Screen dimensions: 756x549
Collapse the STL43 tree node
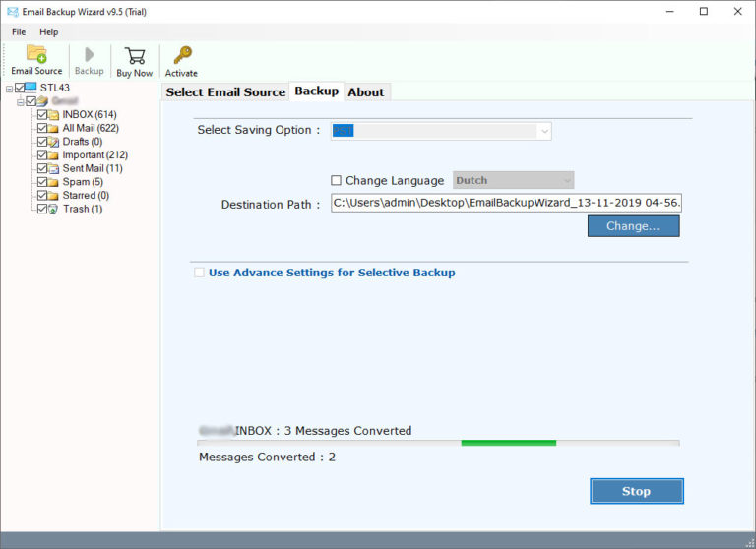click(9, 89)
